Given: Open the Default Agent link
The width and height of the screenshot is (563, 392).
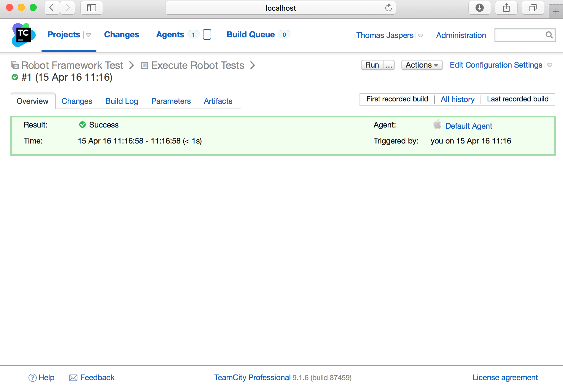Looking at the screenshot, I should 469,126.
